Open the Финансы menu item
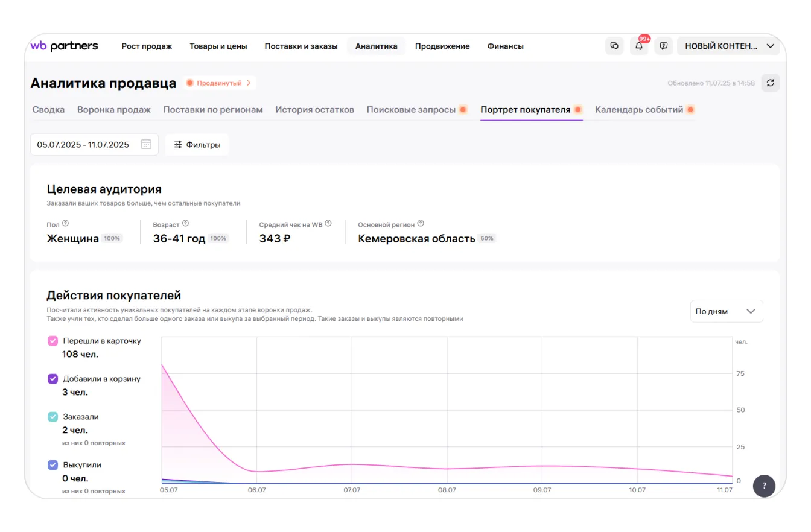The image size is (811, 532). click(505, 46)
